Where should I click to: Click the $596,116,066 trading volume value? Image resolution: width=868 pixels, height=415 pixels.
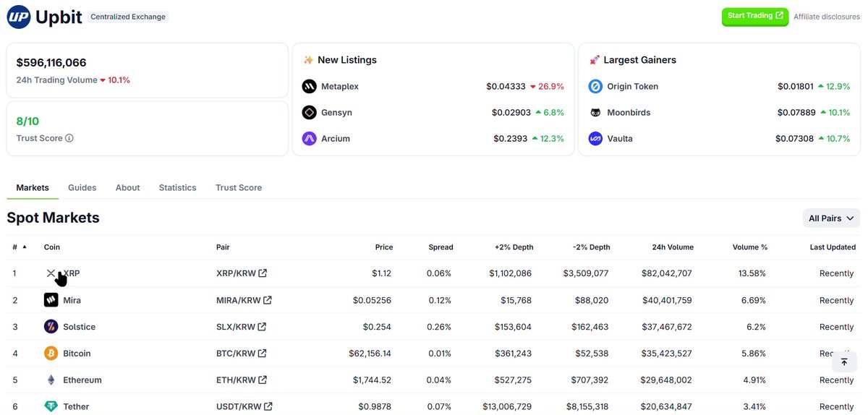(51, 63)
